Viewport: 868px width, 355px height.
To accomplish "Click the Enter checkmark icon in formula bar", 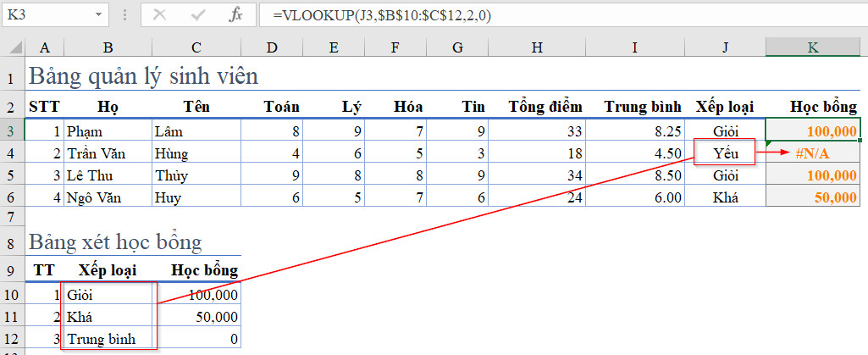I will click(x=197, y=15).
